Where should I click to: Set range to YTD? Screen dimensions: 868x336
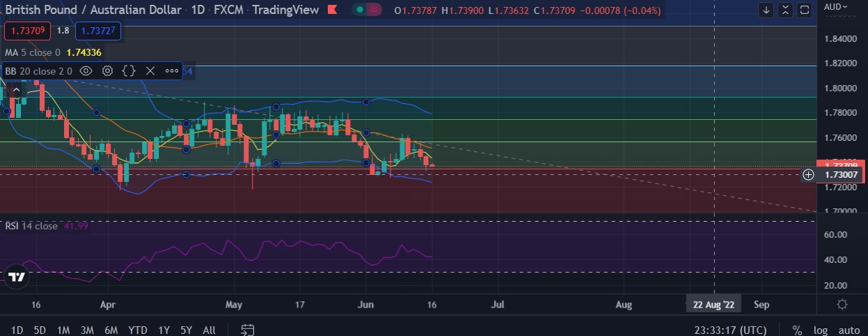138,329
